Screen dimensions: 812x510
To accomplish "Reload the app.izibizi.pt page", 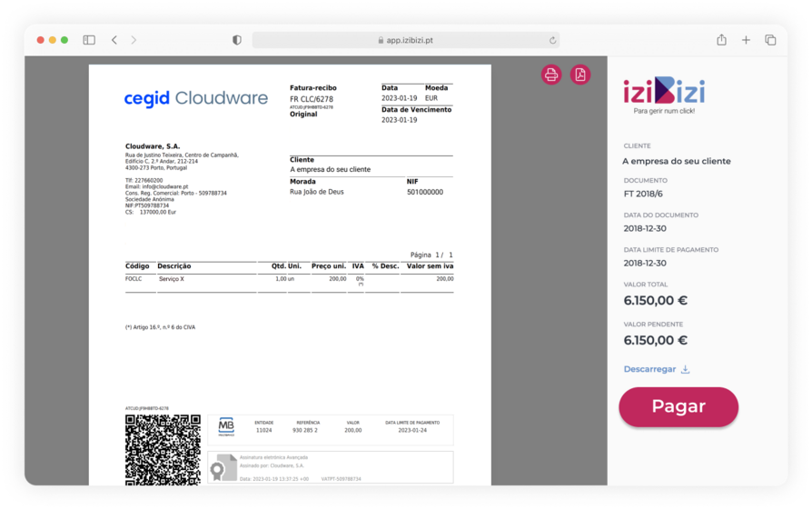I will pos(552,40).
